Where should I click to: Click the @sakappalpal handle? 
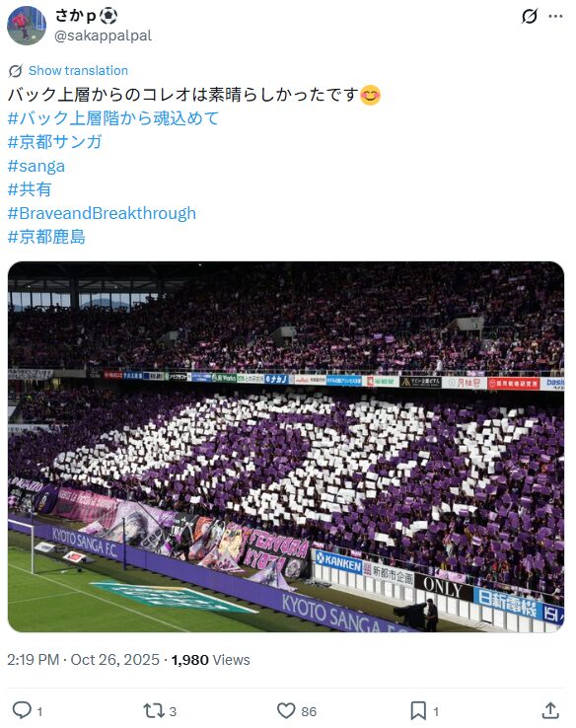(103, 36)
